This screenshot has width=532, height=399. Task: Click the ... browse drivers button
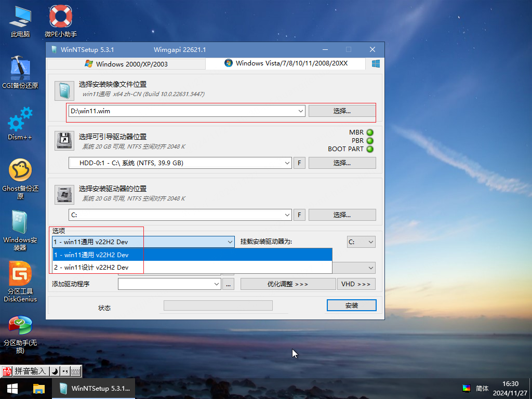pos(229,284)
